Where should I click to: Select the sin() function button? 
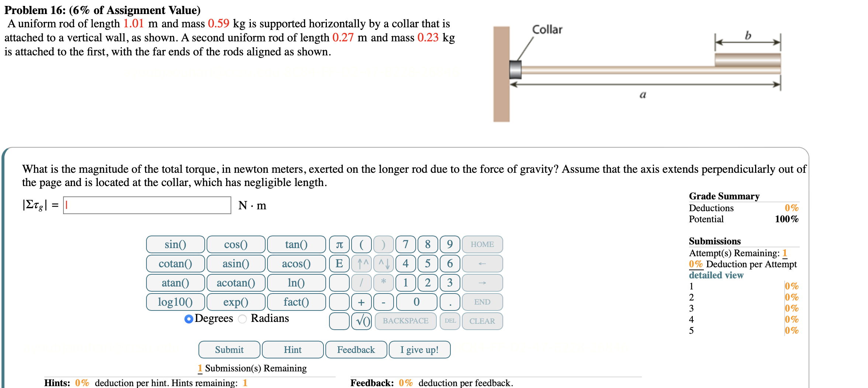click(x=175, y=244)
